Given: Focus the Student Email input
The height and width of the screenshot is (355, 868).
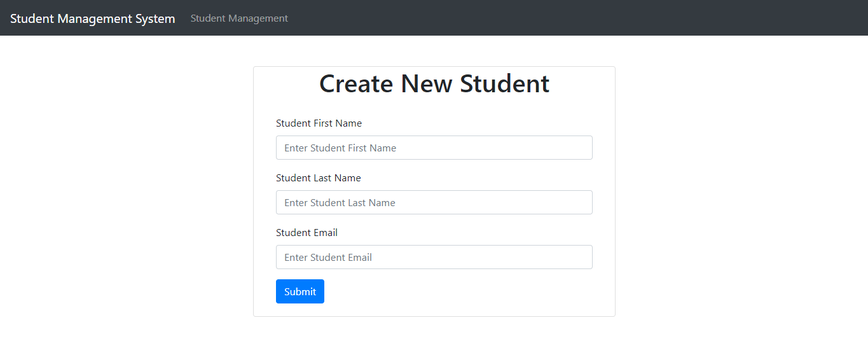Looking at the screenshot, I should coord(434,257).
